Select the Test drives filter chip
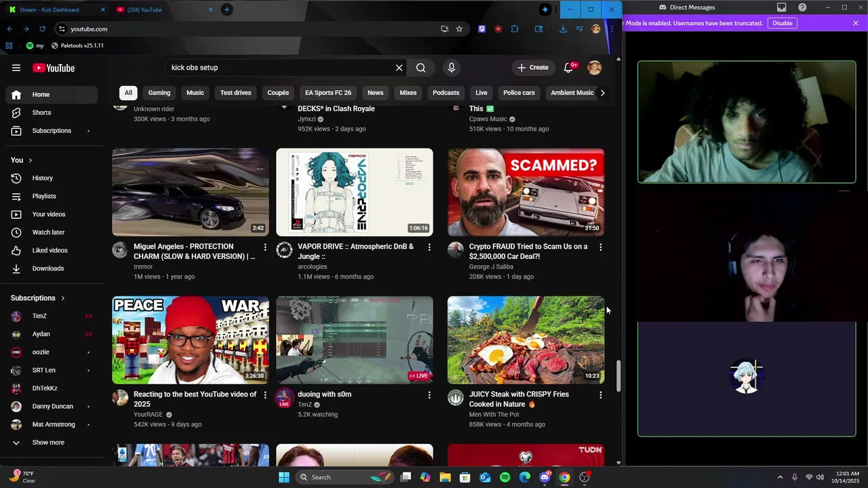 click(x=236, y=93)
